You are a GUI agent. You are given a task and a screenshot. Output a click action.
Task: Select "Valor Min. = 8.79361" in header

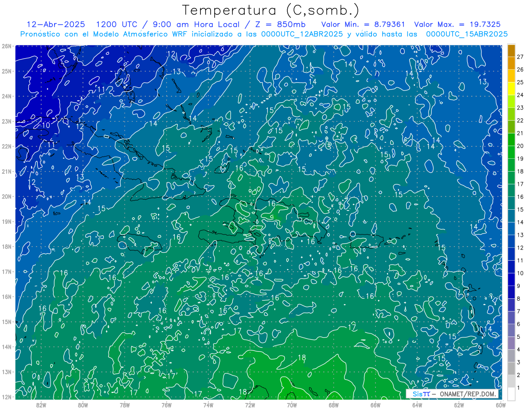coord(363,24)
